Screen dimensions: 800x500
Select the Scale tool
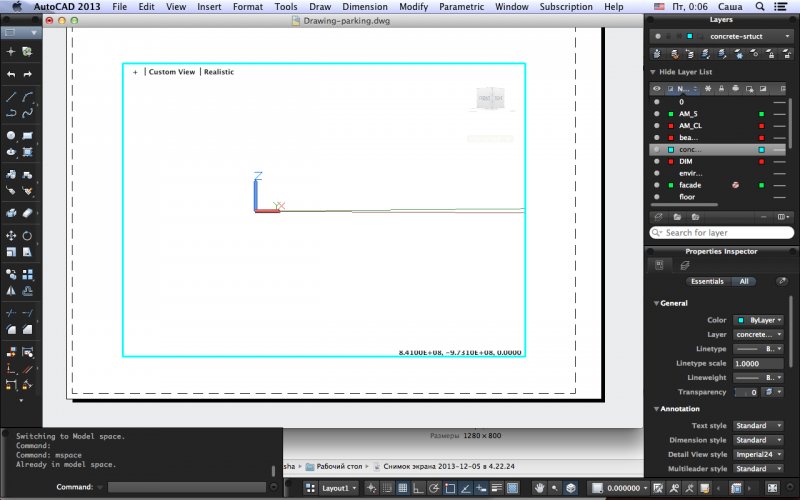(x=11, y=252)
